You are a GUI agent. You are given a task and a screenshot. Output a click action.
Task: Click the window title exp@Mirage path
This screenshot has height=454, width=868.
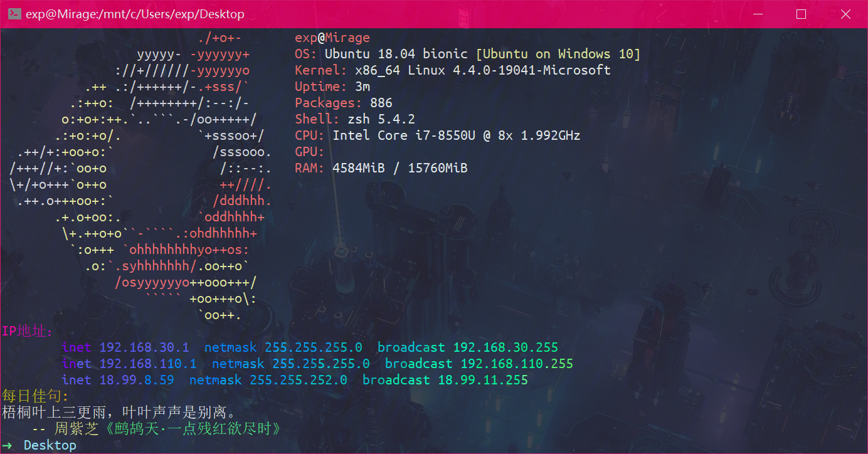pos(135,14)
